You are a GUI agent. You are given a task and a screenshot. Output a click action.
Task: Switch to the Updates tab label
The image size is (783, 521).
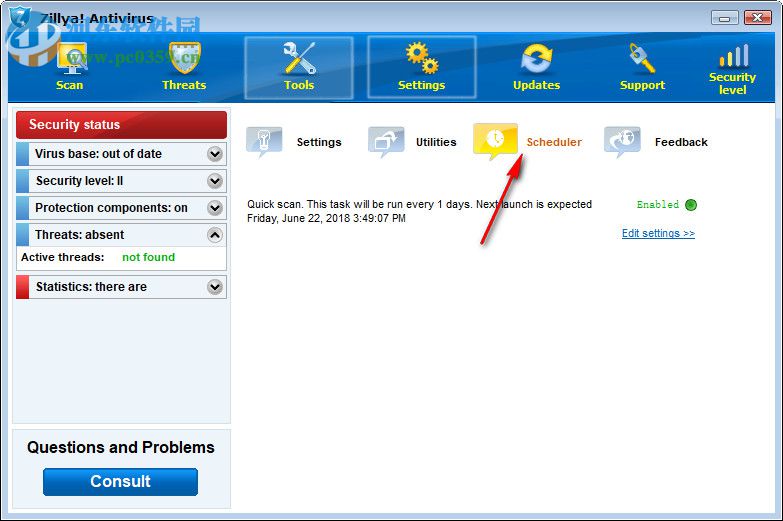tap(536, 85)
